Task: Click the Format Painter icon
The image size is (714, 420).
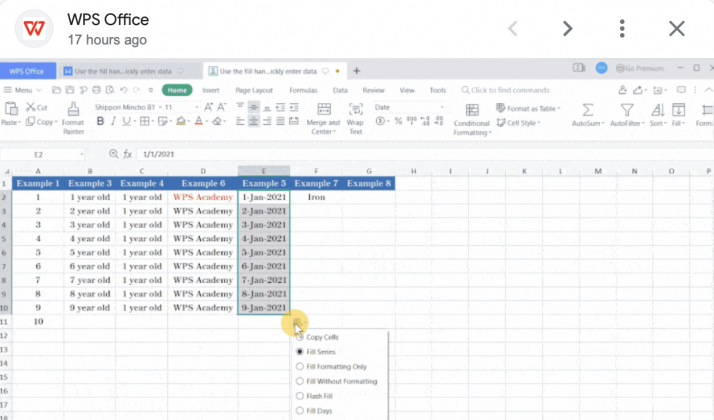Action: pyautogui.click(x=73, y=109)
